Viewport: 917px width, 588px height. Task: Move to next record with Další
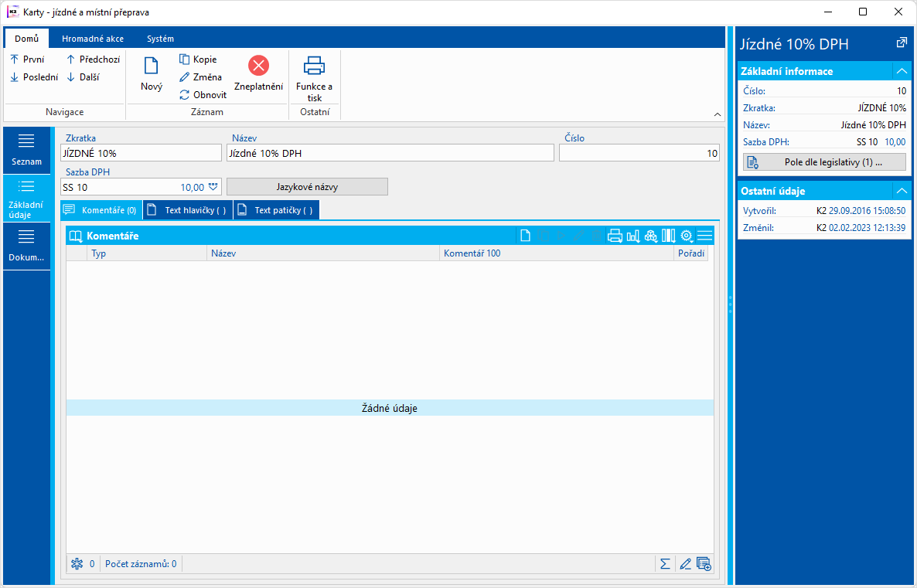point(83,76)
